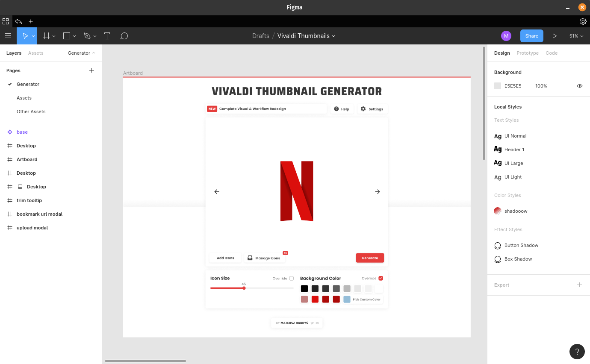
Task: Select the Pen tool
Action: (87, 36)
